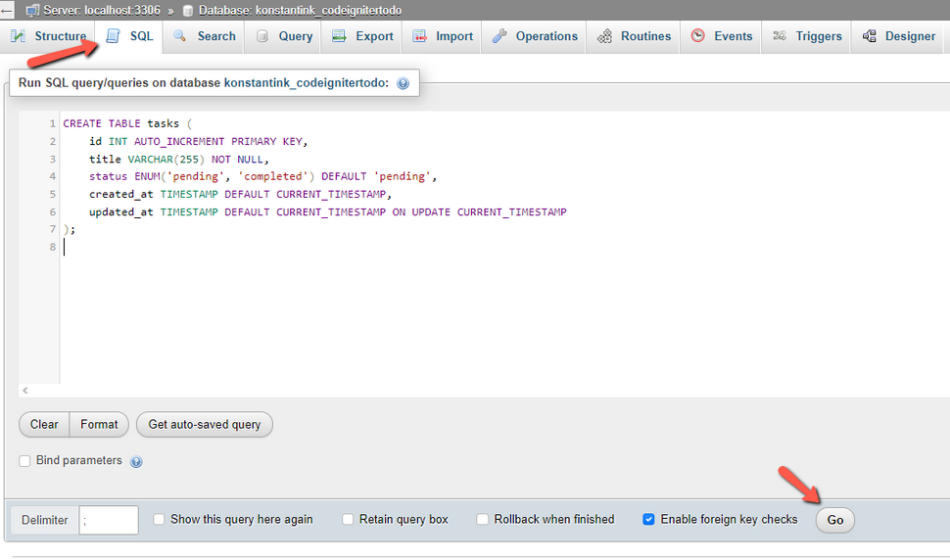Image resolution: width=950 pixels, height=560 pixels.
Task: Click the Query tab icon
Action: point(261,36)
